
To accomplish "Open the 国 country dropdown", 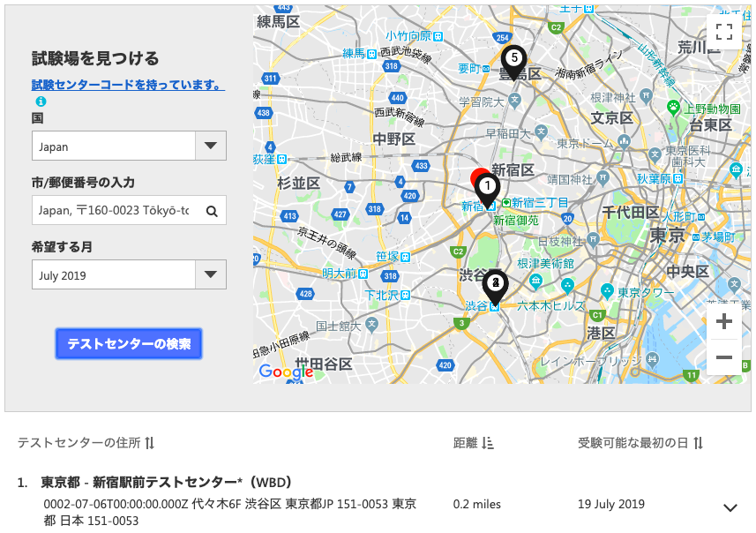I will tap(129, 146).
